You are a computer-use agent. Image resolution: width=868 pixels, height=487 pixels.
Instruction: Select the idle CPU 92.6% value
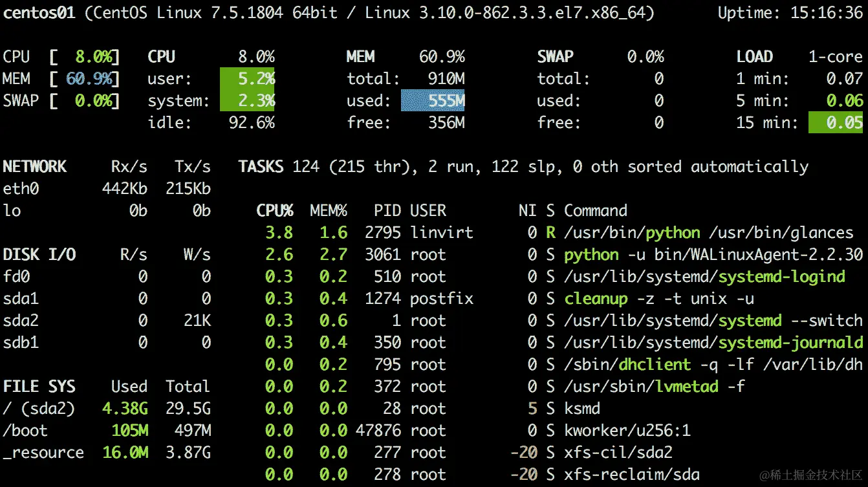[x=252, y=123]
